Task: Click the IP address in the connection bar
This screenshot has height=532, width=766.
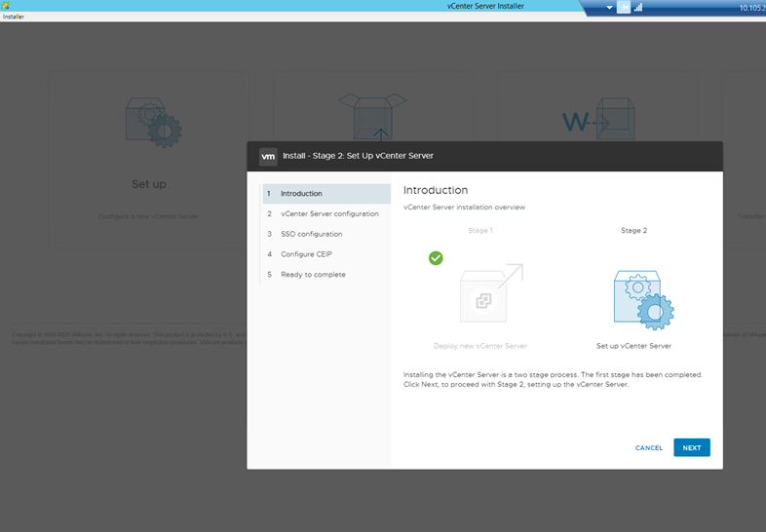Action: pos(752,8)
